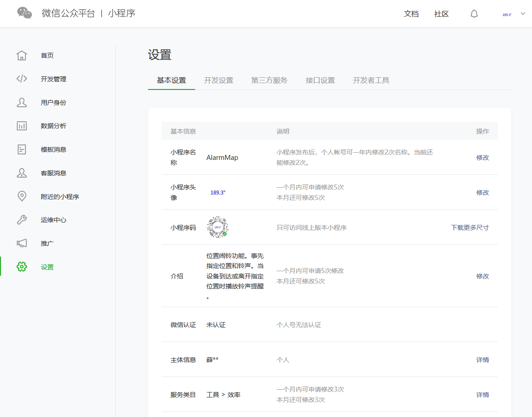Viewport: 532px width, 417px height.
Task: Go to the 开发者工具 tab
Action: pos(371,80)
